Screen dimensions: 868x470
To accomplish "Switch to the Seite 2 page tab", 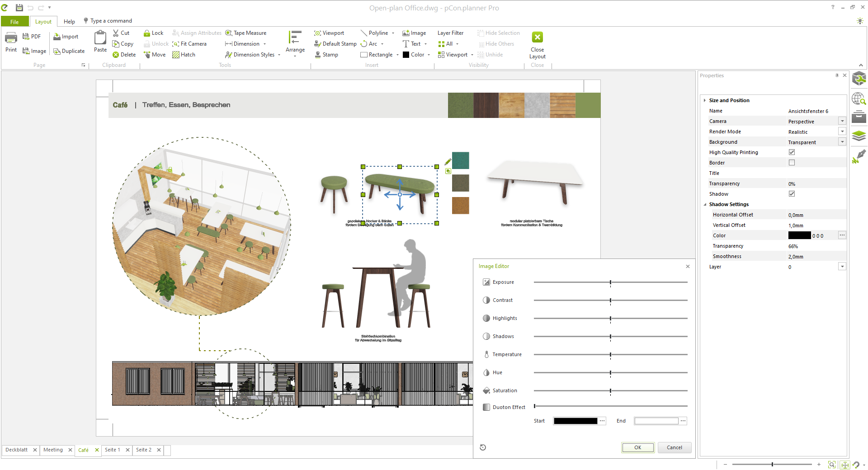I will click(144, 450).
